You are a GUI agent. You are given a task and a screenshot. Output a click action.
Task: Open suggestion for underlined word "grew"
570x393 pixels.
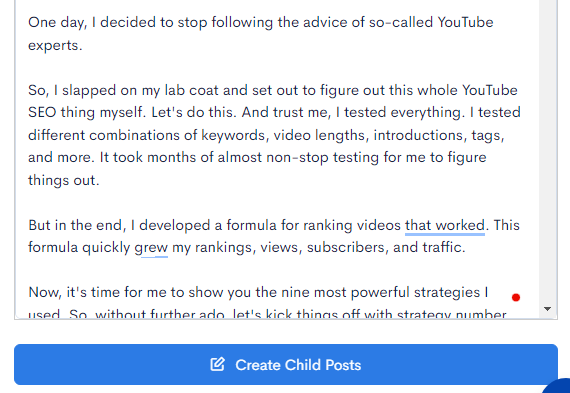pos(151,248)
